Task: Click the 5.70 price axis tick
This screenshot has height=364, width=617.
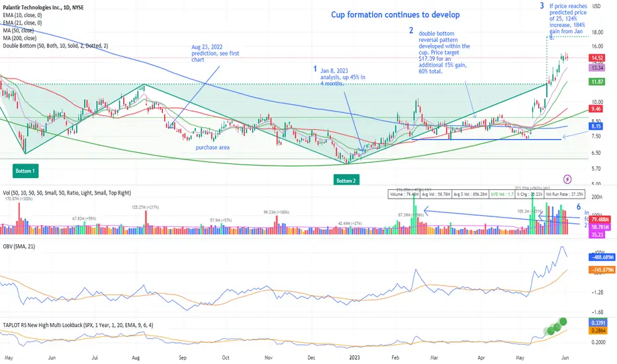Action: pyautogui.click(x=596, y=168)
